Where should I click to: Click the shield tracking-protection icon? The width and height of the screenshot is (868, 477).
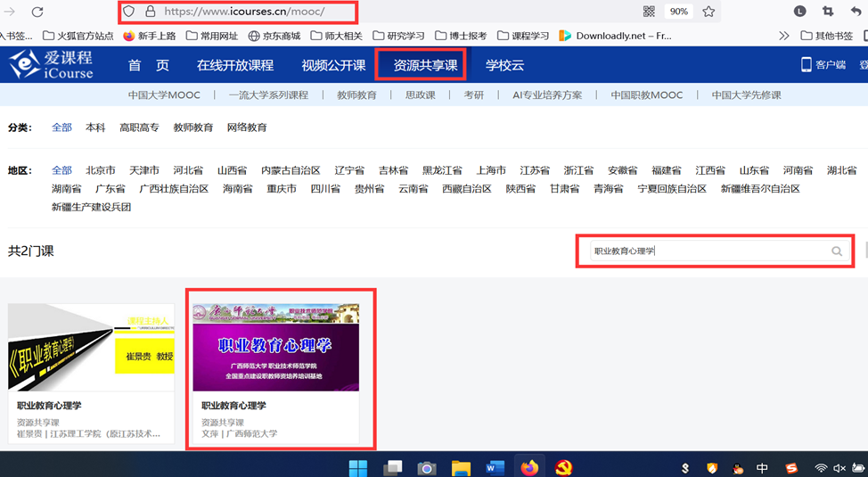pyautogui.click(x=128, y=12)
